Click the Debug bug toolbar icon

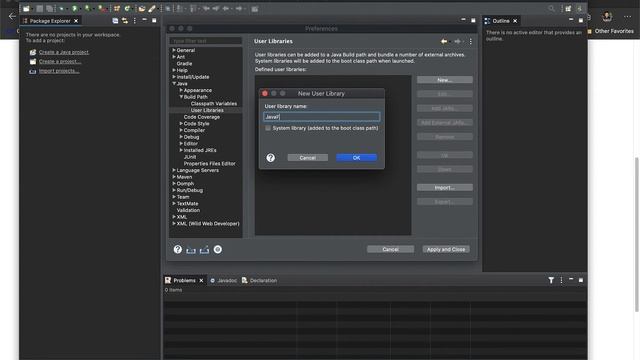point(62,9)
